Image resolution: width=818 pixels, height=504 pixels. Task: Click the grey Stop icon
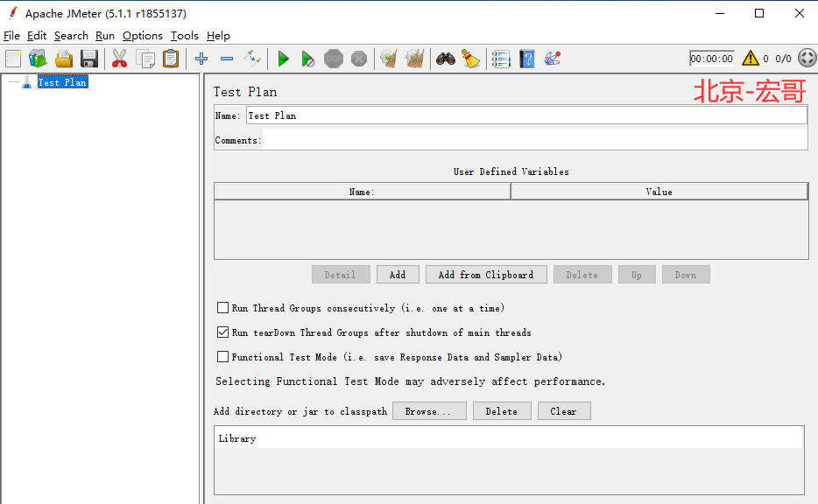(334, 59)
